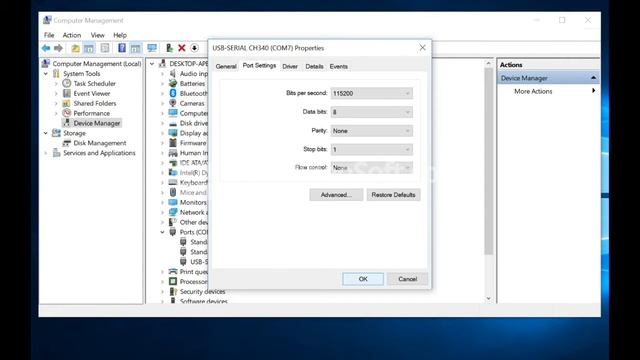
Task: Confirm with the OK button
Action: [363, 279]
